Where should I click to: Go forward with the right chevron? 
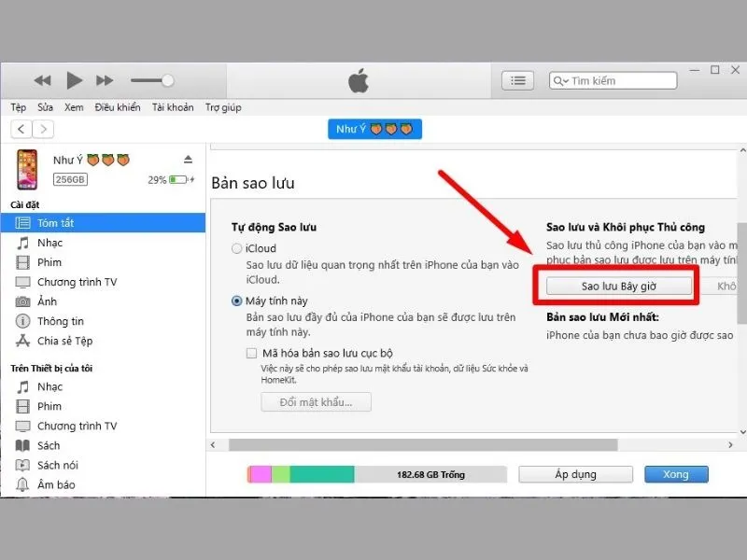[x=43, y=129]
